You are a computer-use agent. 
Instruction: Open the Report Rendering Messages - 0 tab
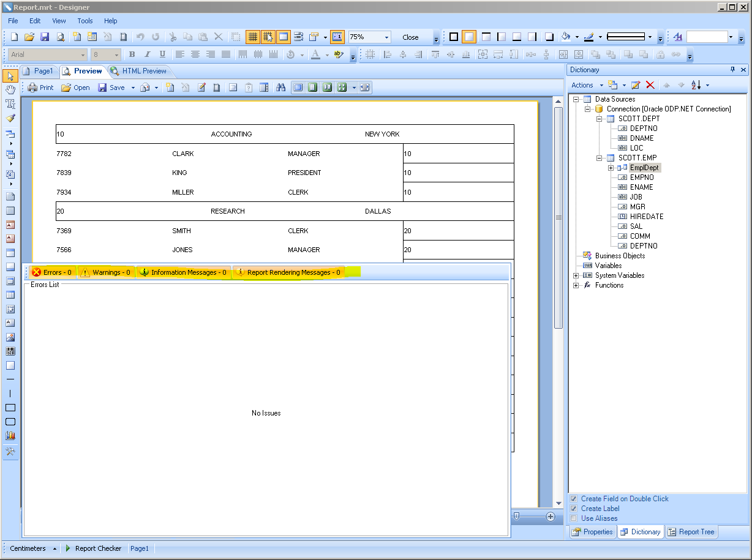pyautogui.click(x=288, y=272)
